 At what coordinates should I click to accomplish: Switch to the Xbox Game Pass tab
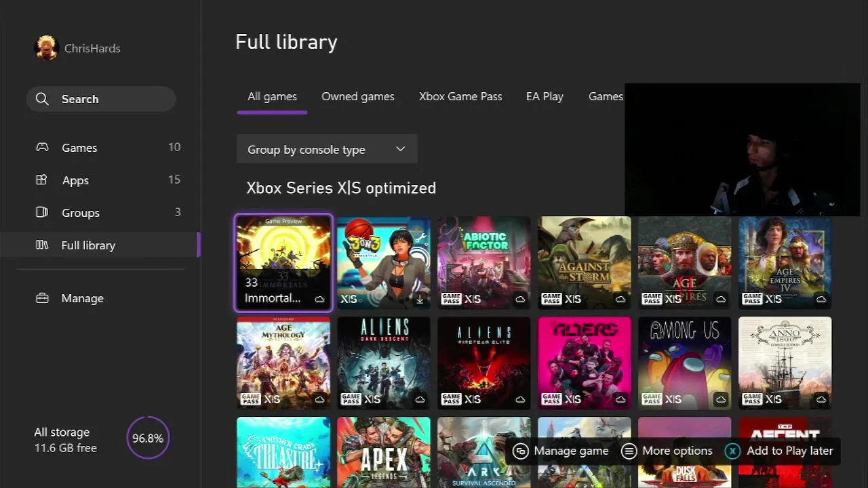460,96
